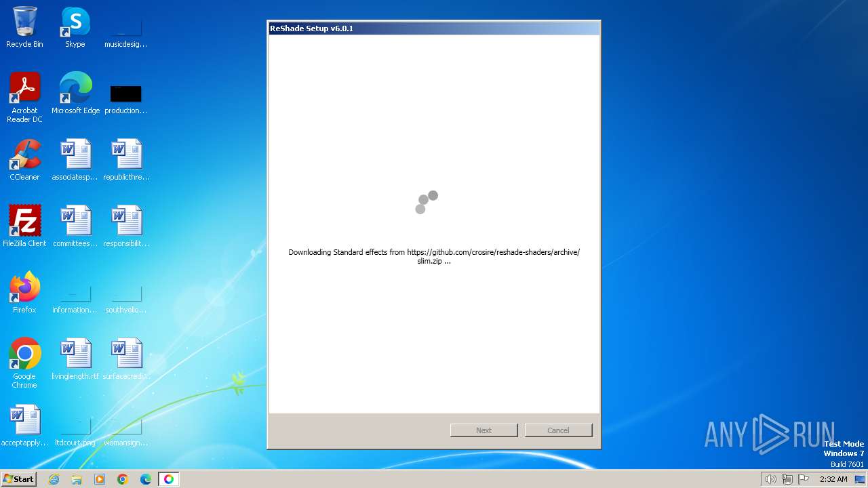Image resolution: width=868 pixels, height=488 pixels.
Task: Select acceptapply... Word document
Action: click(x=24, y=426)
